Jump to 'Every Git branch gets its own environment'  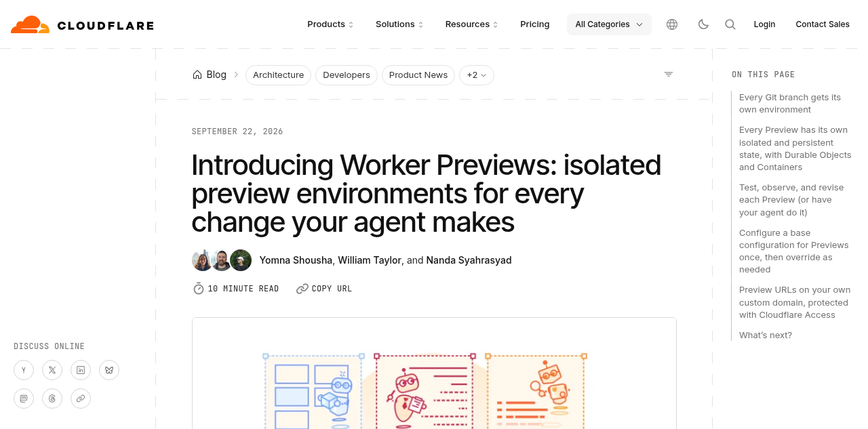[790, 104]
